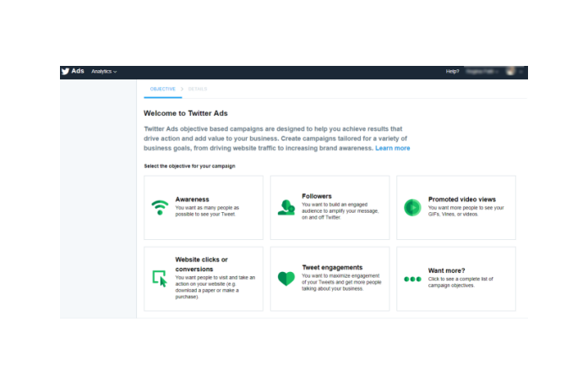Click the profile avatar in top bar

511,72
